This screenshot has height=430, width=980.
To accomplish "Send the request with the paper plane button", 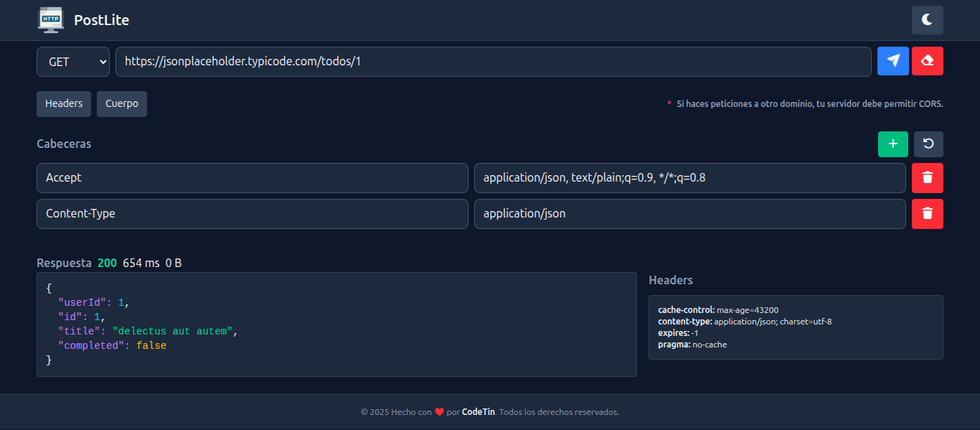I will [892, 61].
